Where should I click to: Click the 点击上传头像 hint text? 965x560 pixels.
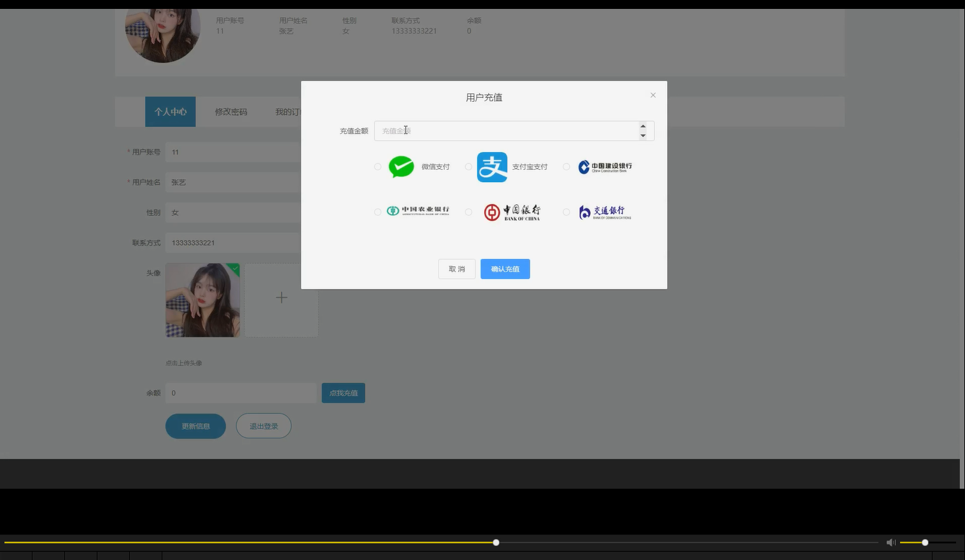coord(184,363)
